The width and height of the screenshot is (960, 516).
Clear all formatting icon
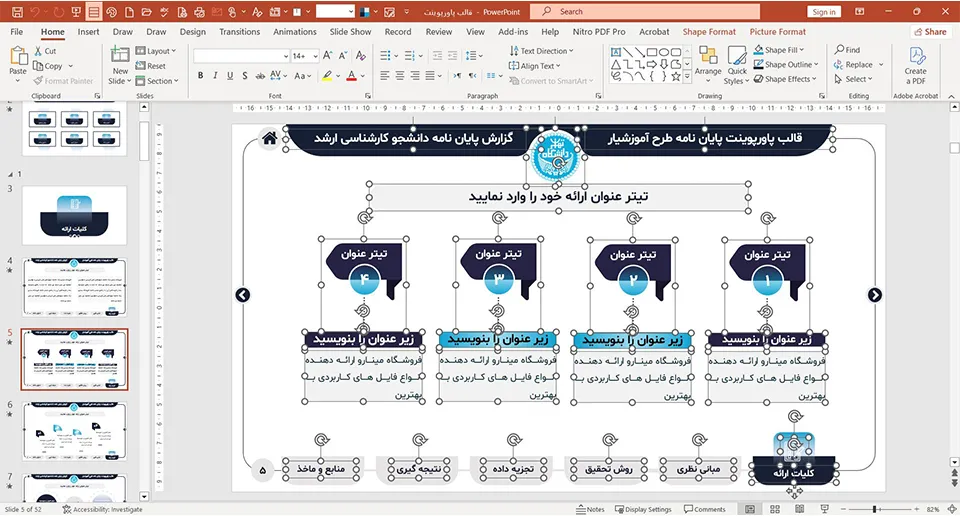coord(361,56)
